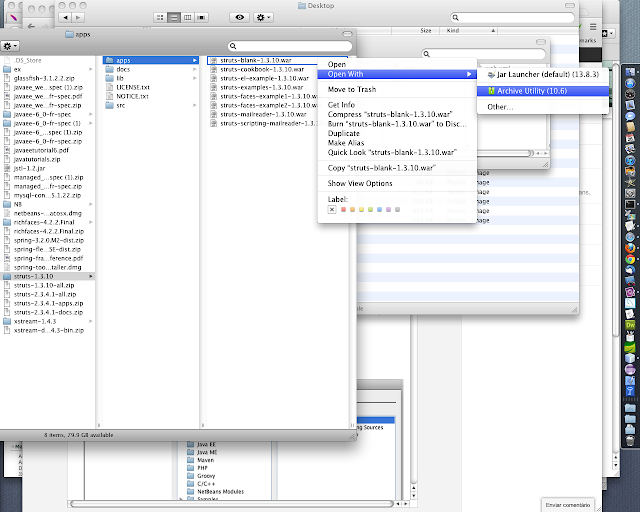Screen dimensions: 640x512
Task: Apply the blue label color
Action: pyautogui.click(x=379, y=209)
